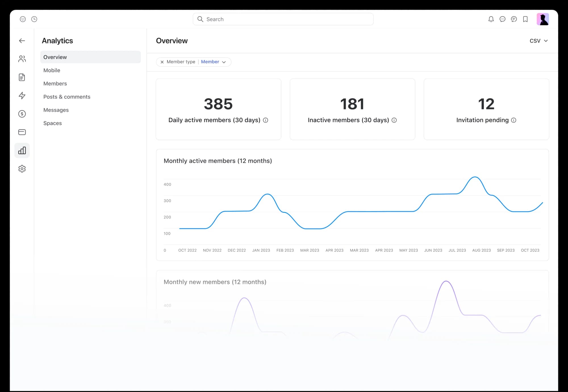568x392 pixels.
Task: Click the 385 Daily active members card
Action: click(218, 109)
